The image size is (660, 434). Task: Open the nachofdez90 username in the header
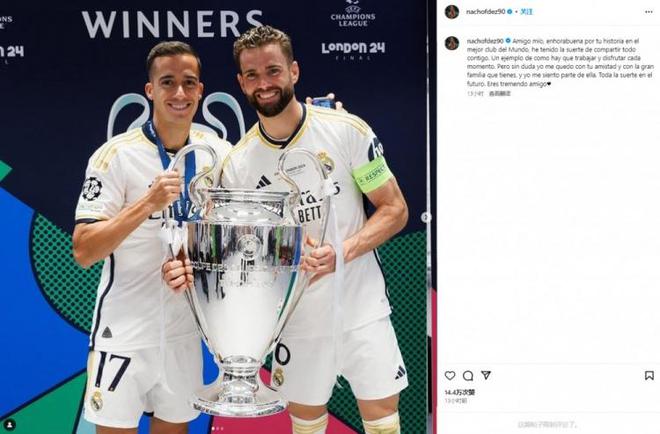click(486, 12)
